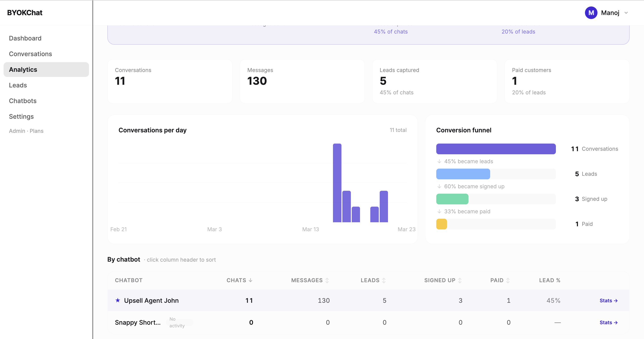Click the Admin · Plans link
The width and height of the screenshot is (644, 339).
26,131
